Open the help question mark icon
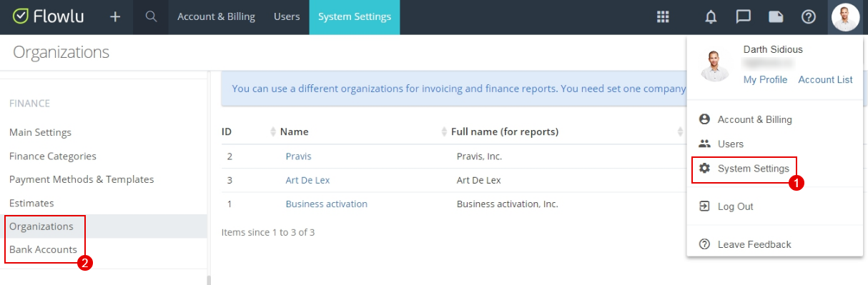The image size is (868, 285). pos(809,17)
